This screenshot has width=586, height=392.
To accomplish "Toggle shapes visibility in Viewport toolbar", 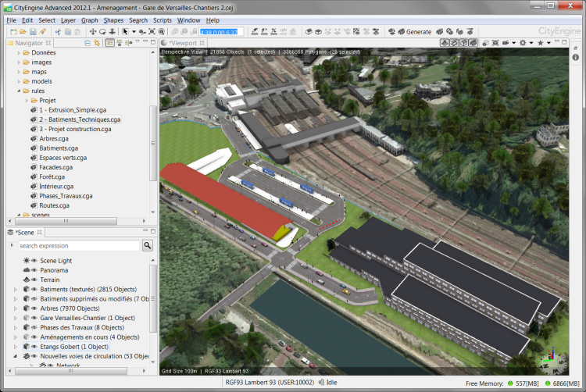I will pyautogui.click(x=464, y=43).
